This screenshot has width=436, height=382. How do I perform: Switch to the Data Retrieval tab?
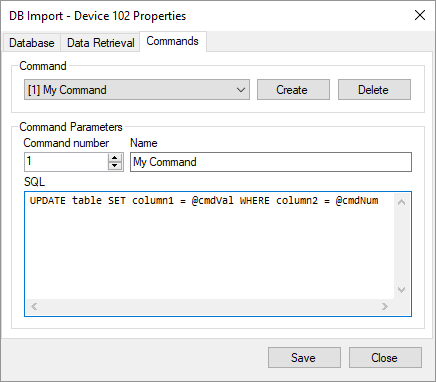(x=100, y=43)
